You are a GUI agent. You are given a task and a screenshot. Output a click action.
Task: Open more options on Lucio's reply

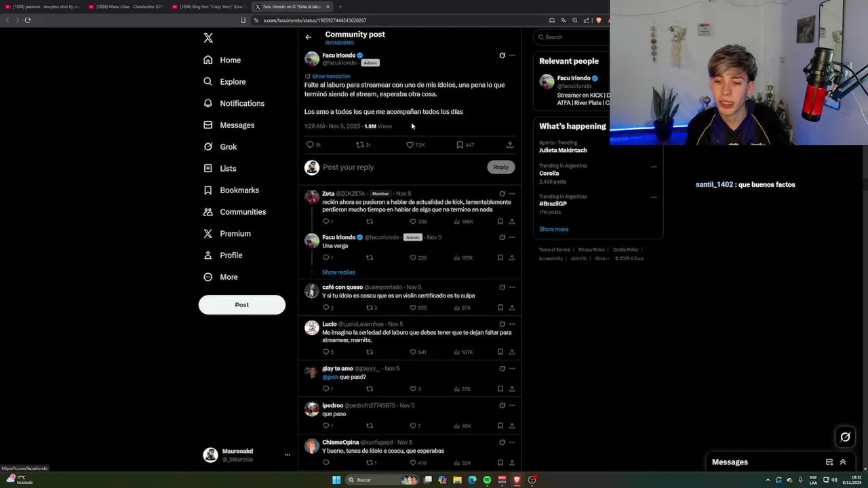click(x=512, y=324)
